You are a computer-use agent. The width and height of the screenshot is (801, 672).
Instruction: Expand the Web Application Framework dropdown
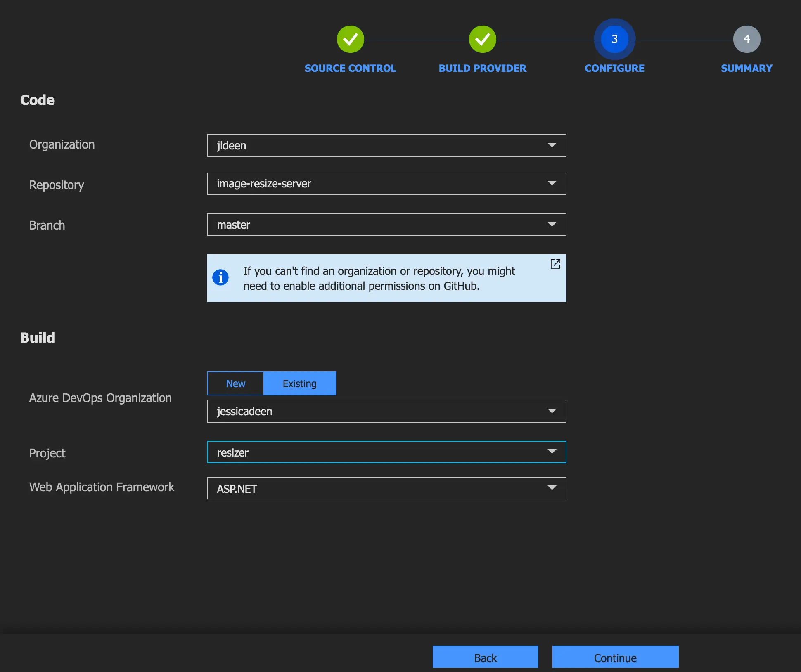pos(552,488)
